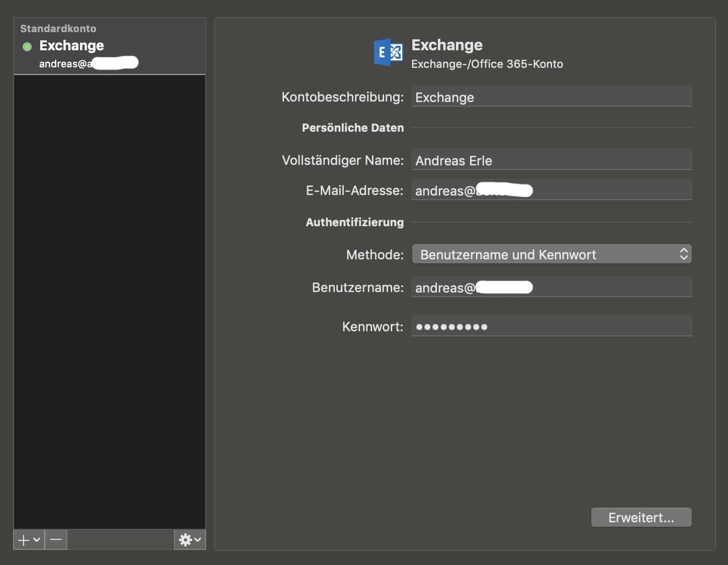Click the green connection status dot
The image size is (728, 565).
click(27, 47)
